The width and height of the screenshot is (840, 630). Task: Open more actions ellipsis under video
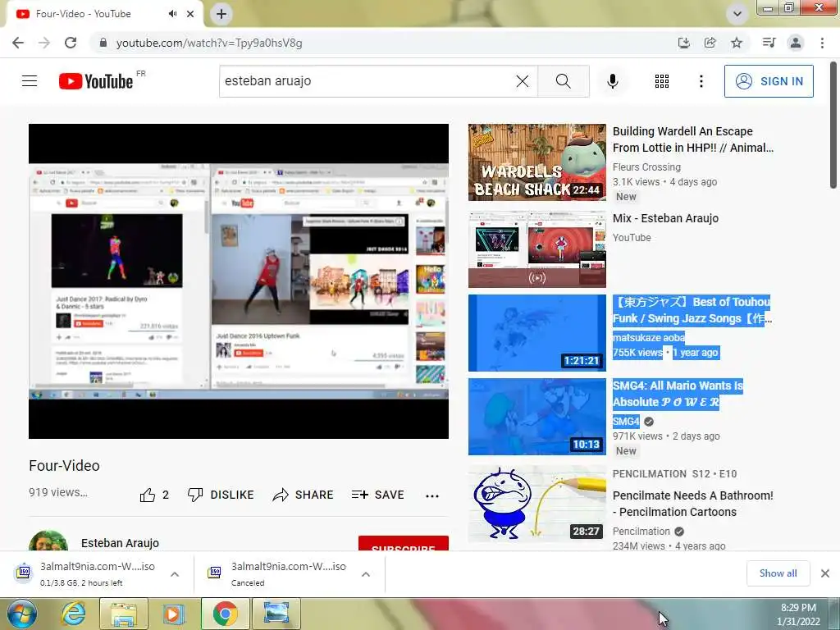(432, 496)
